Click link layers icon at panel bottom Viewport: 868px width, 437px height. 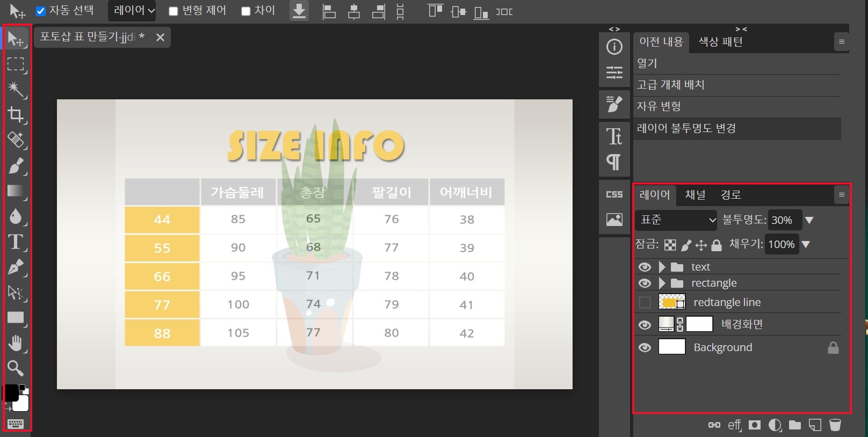point(714,425)
